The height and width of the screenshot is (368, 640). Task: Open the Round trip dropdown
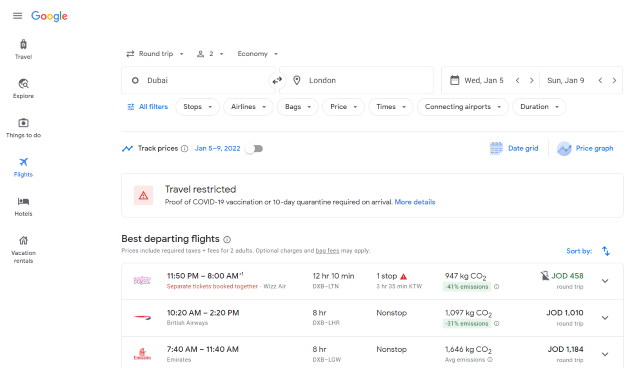pos(155,54)
